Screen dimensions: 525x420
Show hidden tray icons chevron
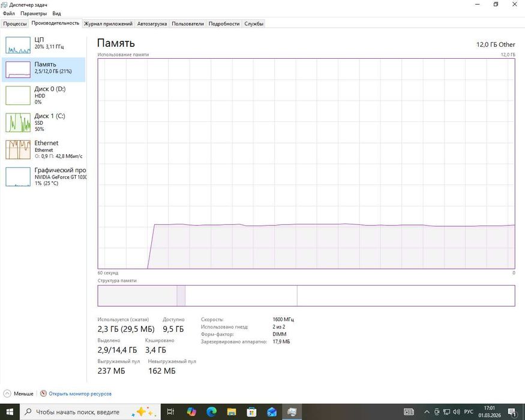click(x=427, y=412)
